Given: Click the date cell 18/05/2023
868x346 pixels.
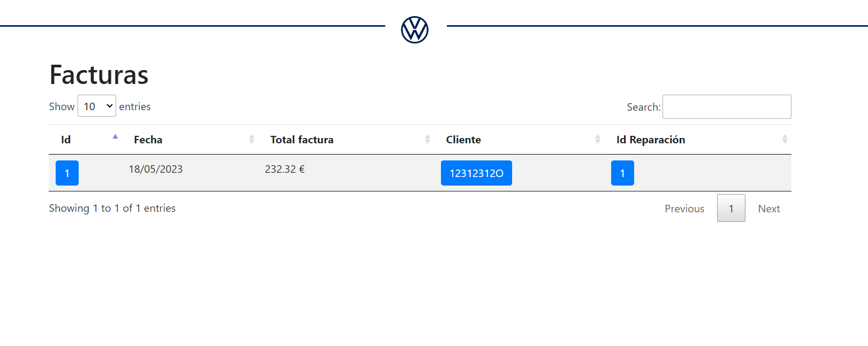Looking at the screenshot, I should [x=156, y=170].
